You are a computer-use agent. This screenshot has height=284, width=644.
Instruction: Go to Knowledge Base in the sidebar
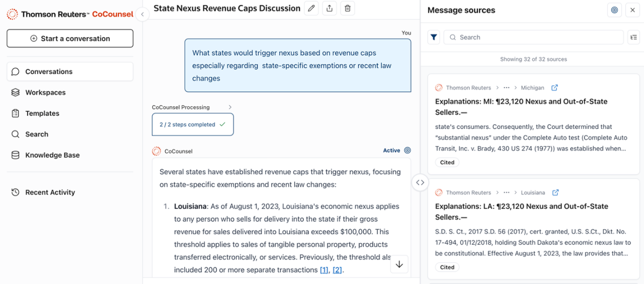[52, 155]
